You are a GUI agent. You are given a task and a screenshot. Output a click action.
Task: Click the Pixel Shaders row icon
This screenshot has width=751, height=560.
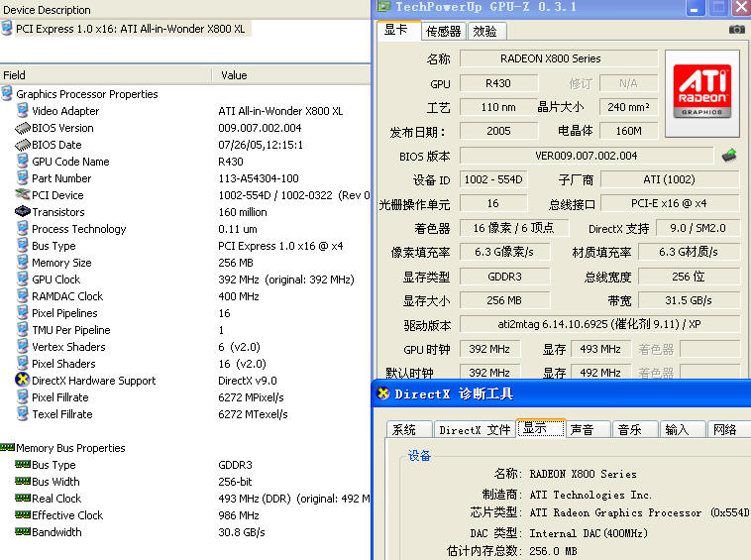tap(22, 363)
